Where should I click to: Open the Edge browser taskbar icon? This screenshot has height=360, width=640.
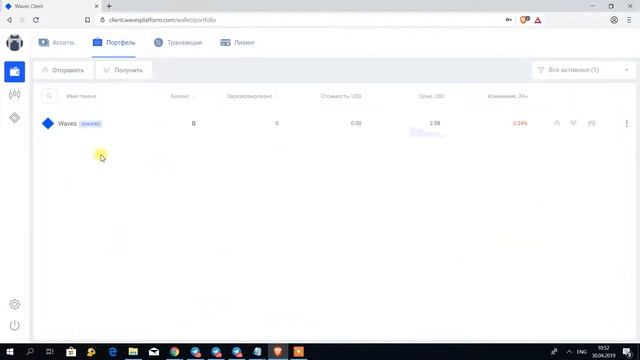tap(112, 351)
